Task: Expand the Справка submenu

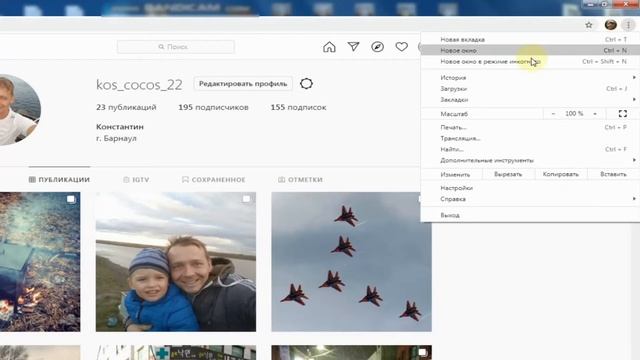Action: (x=530, y=199)
